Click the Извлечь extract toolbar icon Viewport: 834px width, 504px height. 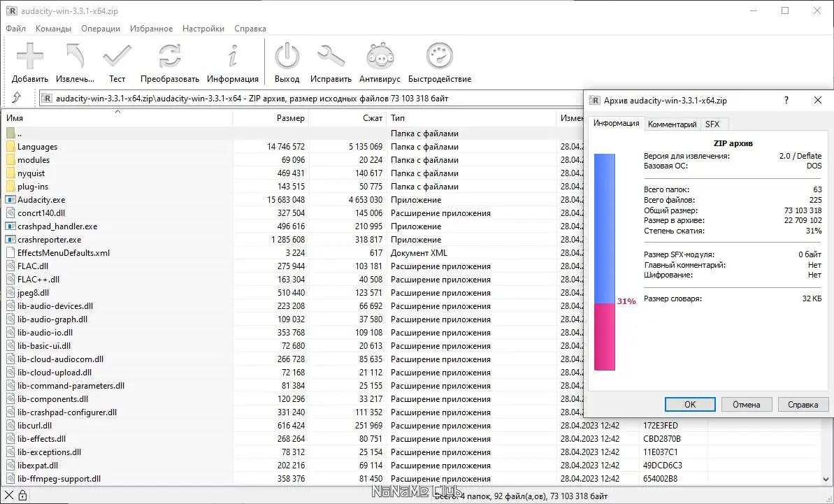point(75,56)
